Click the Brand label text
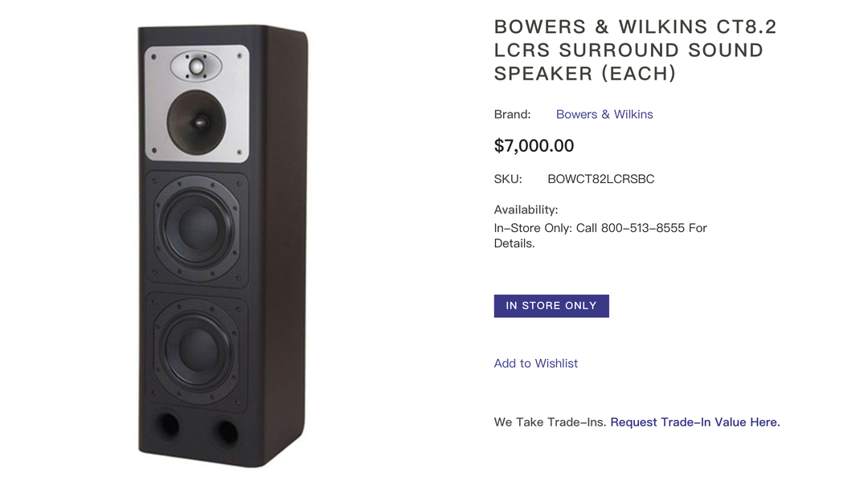This screenshot has height=493, width=868. point(512,115)
